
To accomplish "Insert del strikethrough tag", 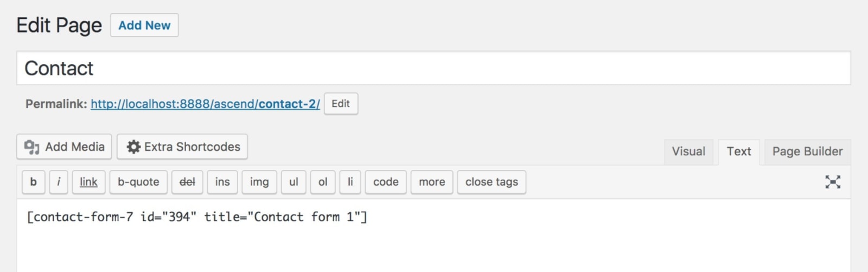I will pyautogui.click(x=187, y=182).
